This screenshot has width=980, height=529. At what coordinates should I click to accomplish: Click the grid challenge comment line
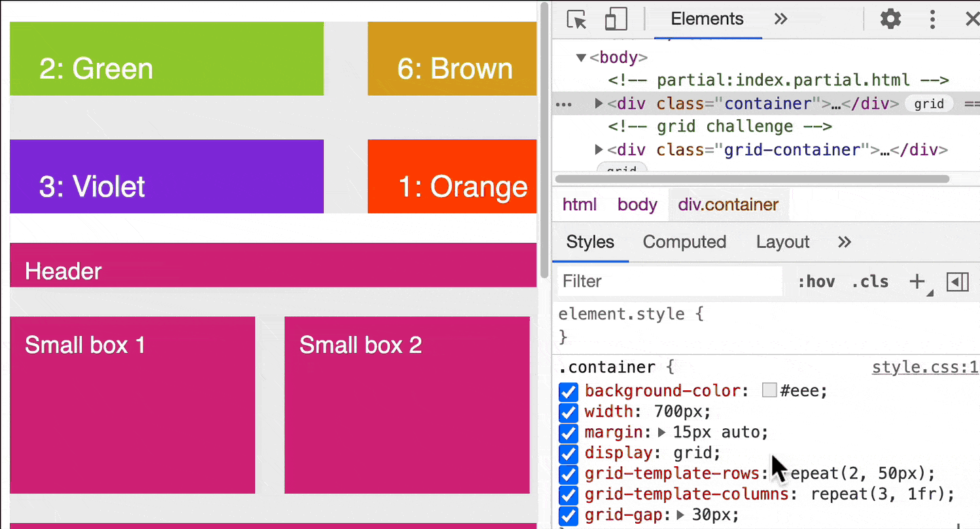coord(720,126)
